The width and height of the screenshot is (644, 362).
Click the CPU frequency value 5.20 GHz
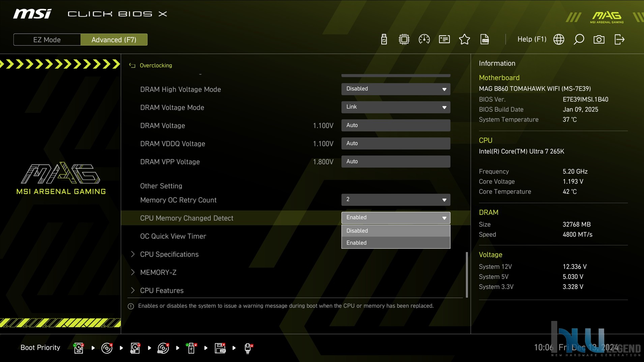(x=575, y=171)
